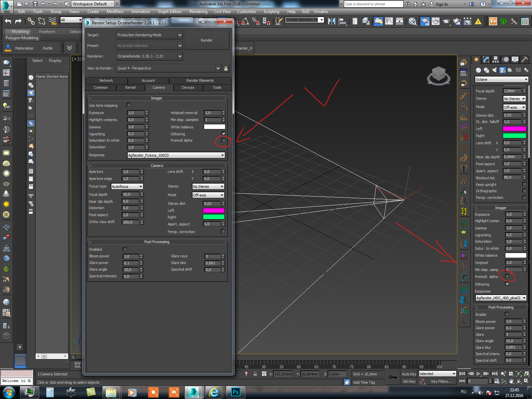Open the Modifiers menu

(115, 12)
